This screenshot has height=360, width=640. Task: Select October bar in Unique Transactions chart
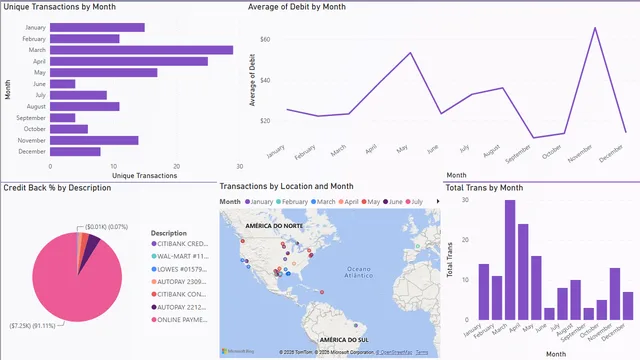[x=69, y=129]
